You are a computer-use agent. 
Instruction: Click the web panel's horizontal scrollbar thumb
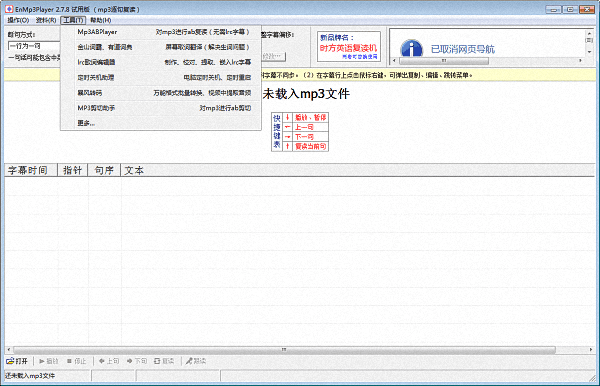(x=444, y=60)
